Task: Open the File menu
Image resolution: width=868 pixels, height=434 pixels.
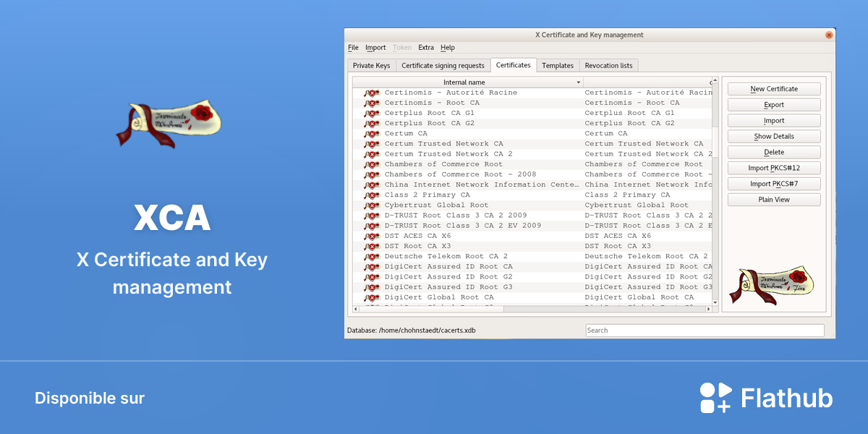Action: point(353,48)
